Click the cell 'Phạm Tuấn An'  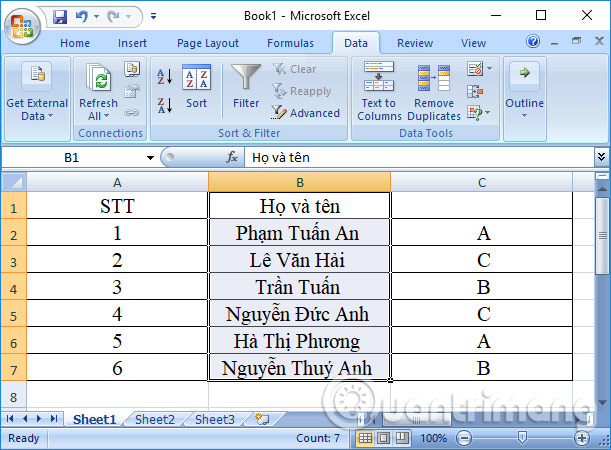tap(299, 233)
